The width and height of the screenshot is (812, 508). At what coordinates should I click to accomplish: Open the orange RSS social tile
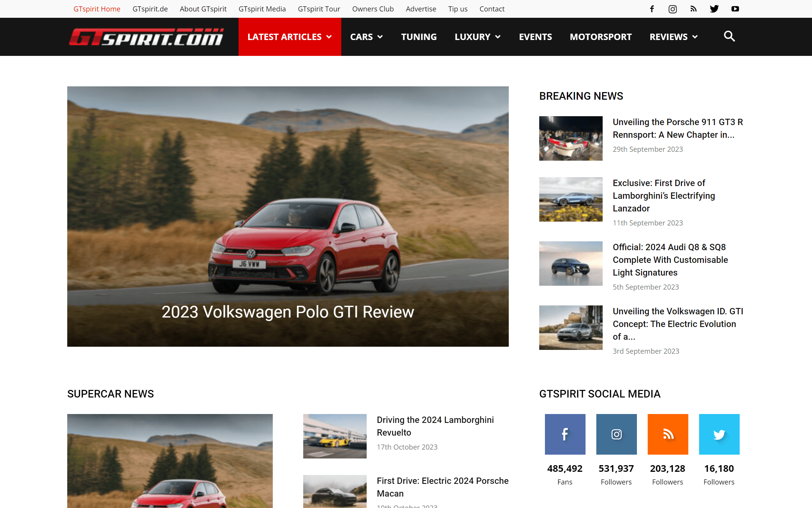[668, 434]
